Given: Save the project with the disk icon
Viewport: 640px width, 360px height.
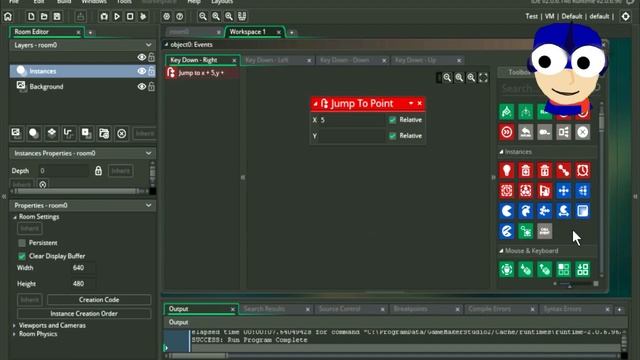Looking at the screenshot, I should pyautogui.click(x=57, y=17).
